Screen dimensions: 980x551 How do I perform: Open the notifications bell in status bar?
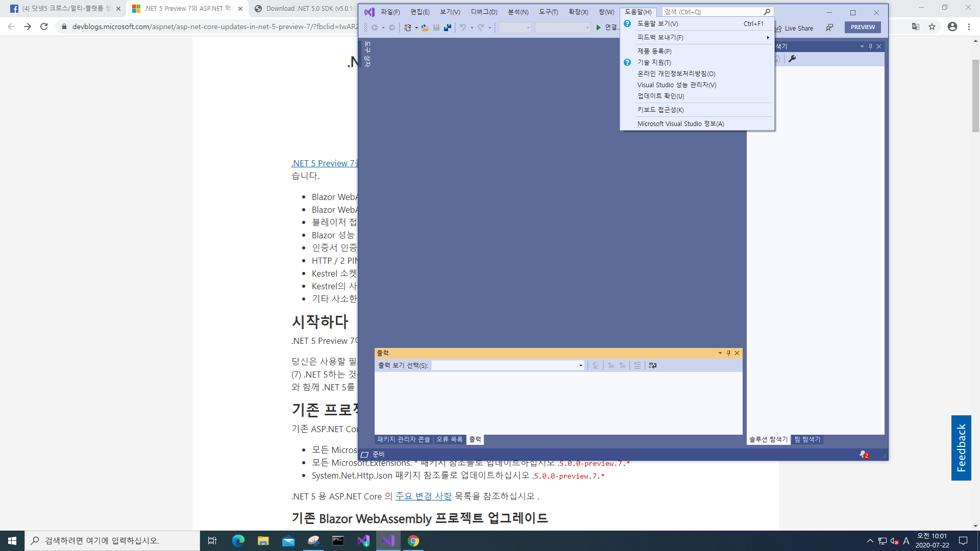click(863, 454)
